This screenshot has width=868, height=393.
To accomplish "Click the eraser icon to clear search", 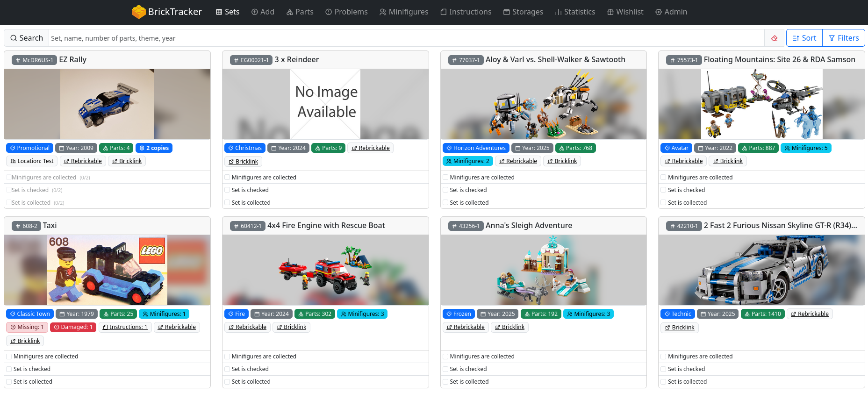I will (775, 38).
